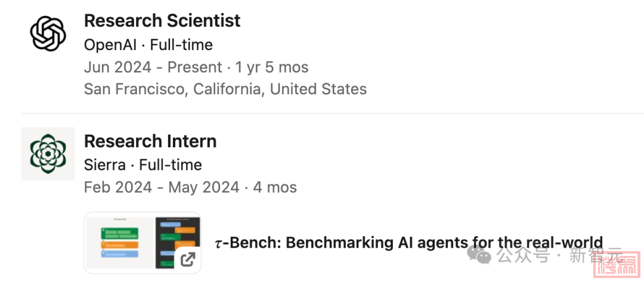Open the τ-Bench benchmarking article link

[x=408, y=243]
